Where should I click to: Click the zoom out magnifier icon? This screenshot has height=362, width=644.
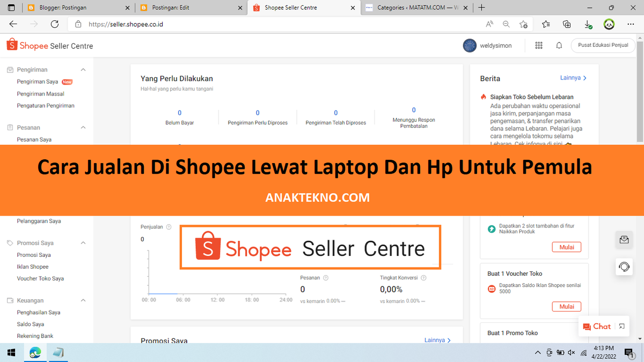click(506, 24)
